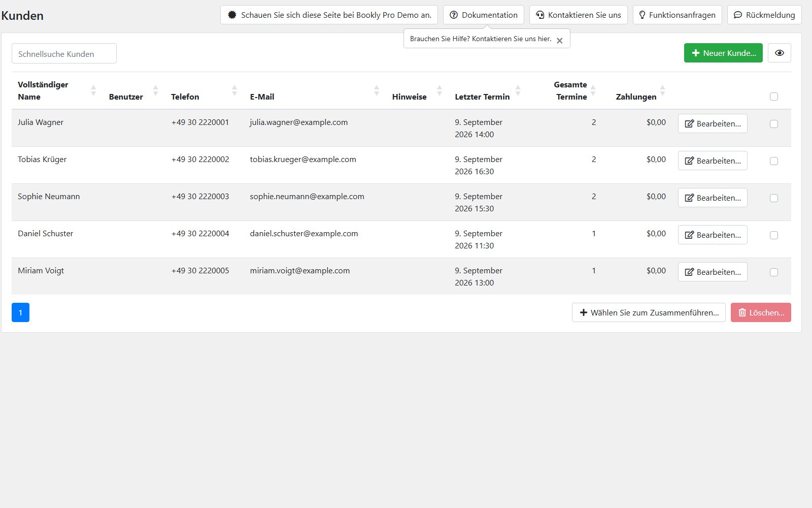Image resolution: width=812 pixels, height=508 pixels.
Task: Dismiss the help tooltip with X
Action: click(x=559, y=41)
